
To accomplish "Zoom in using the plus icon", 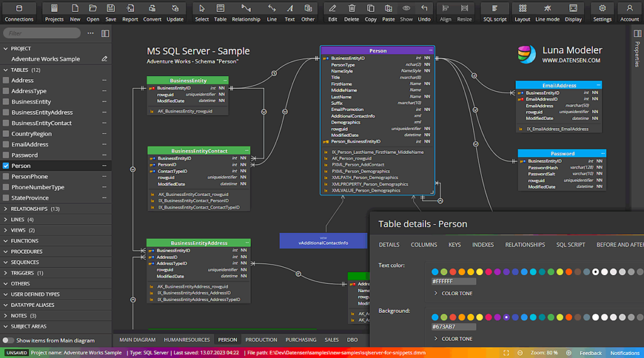I will (569, 353).
